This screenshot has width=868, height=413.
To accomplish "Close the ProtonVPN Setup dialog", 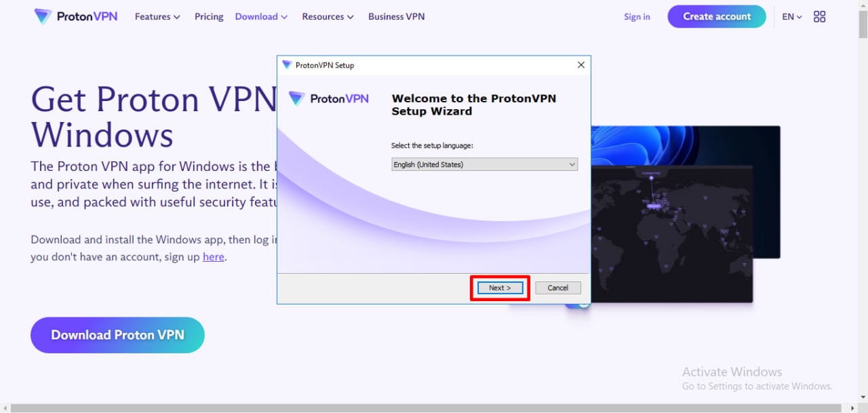I will click(x=580, y=65).
